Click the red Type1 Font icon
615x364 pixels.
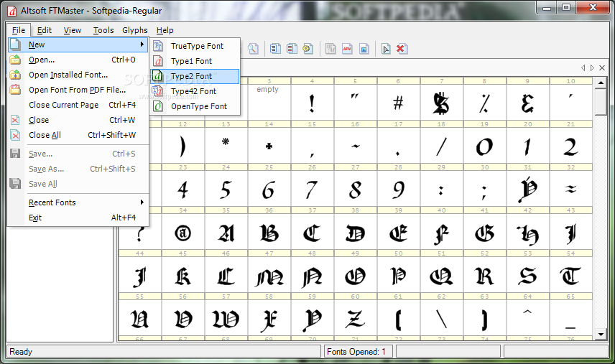pos(157,61)
